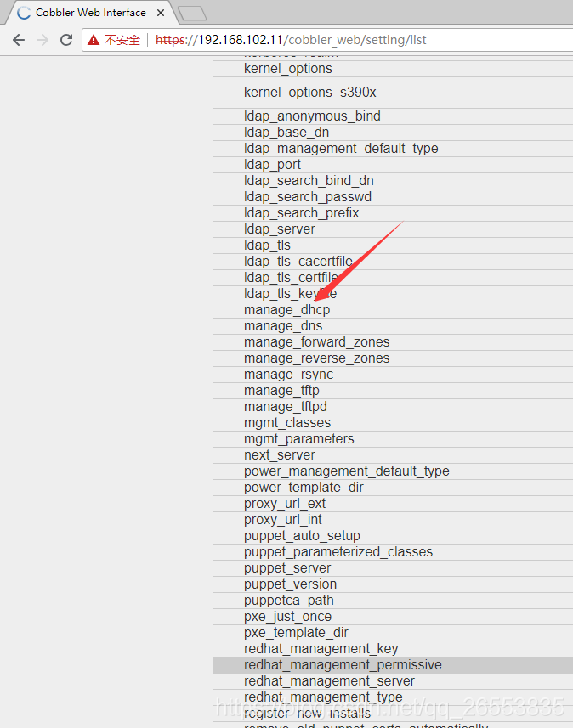Open a new browser tab
This screenshot has height=728, width=573.
point(192,14)
